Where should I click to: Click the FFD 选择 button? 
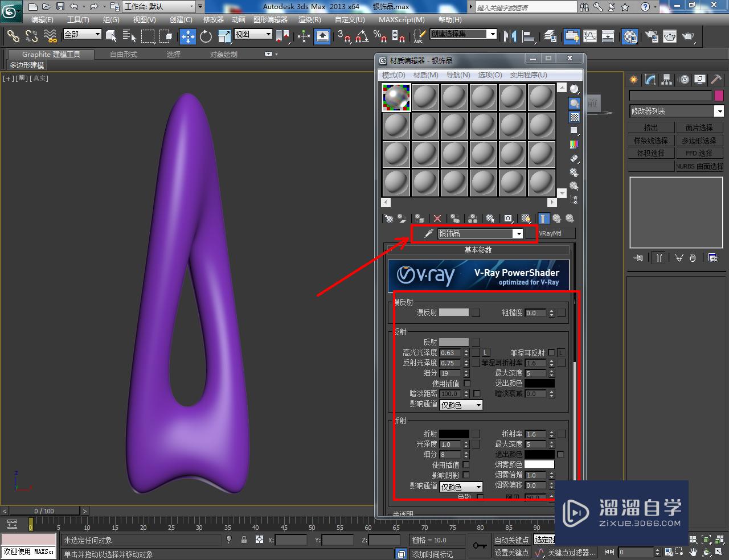699,153
